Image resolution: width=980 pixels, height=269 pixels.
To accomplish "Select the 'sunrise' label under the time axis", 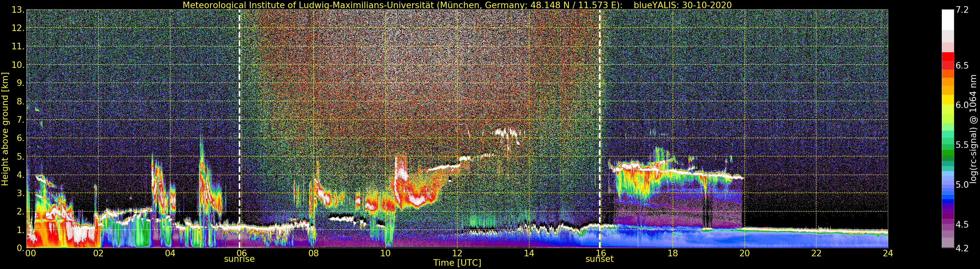I will pos(239,259).
